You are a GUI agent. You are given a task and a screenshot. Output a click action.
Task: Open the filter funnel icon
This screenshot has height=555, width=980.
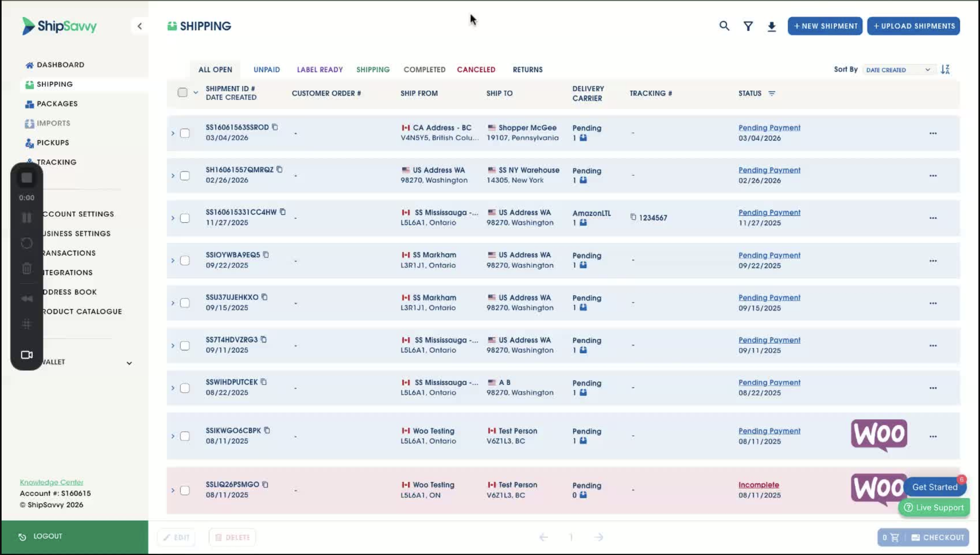coord(748,26)
